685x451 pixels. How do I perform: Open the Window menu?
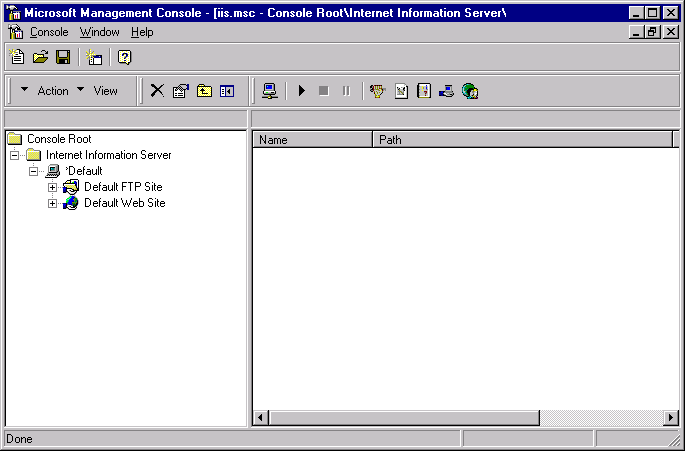[100, 32]
